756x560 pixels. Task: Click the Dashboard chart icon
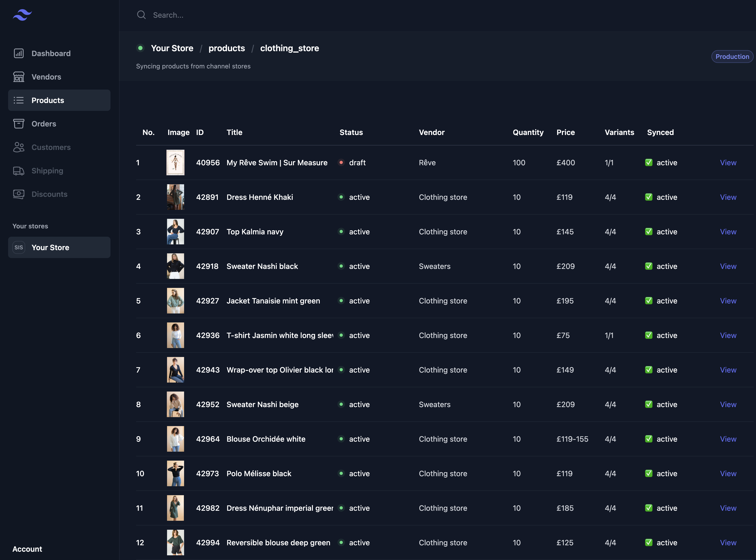tap(19, 53)
